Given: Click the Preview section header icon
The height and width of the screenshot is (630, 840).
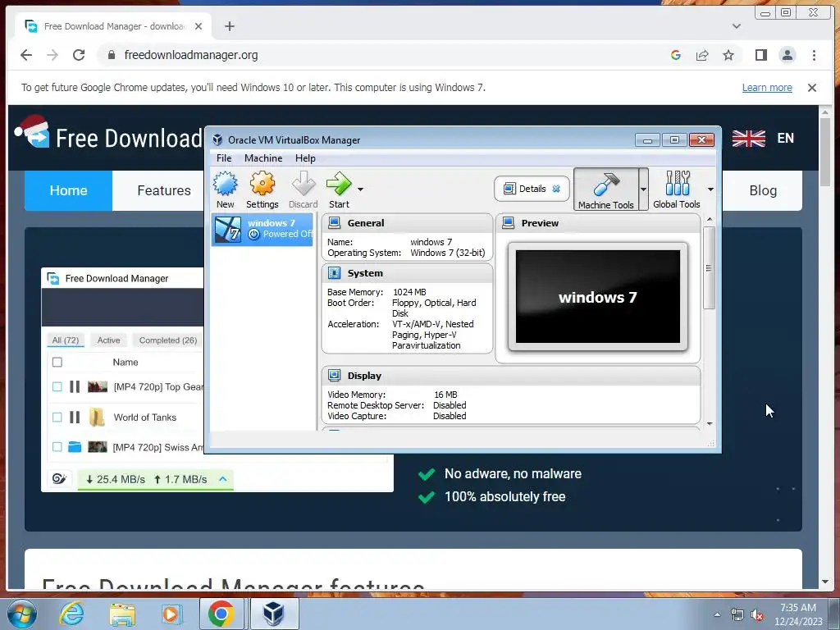Looking at the screenshot, I should [509, 223].
